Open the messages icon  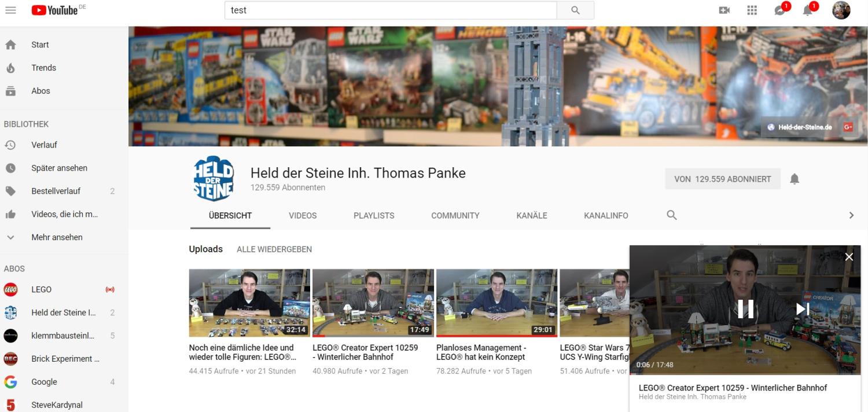tap(779, 10)
